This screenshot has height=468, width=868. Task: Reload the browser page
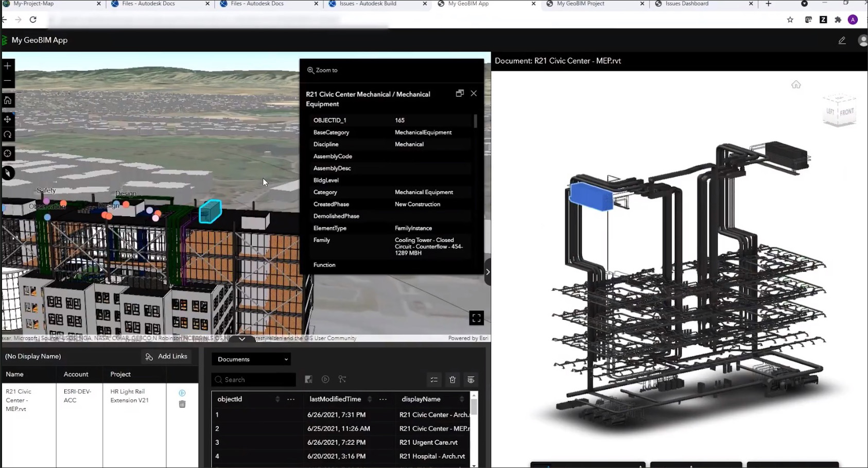[x=33, y=20]
